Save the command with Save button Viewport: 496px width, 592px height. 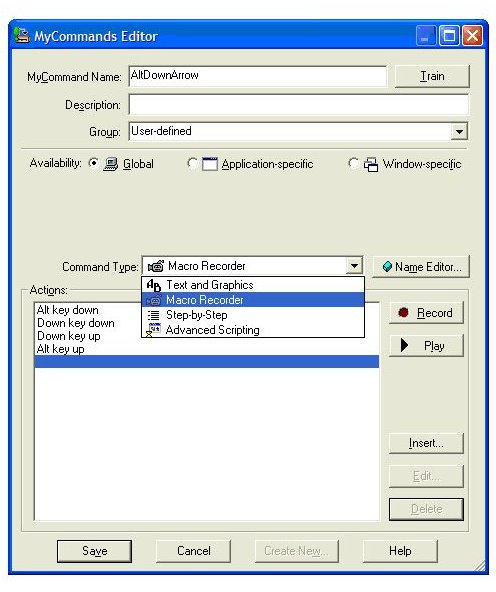tap(94, 551)
